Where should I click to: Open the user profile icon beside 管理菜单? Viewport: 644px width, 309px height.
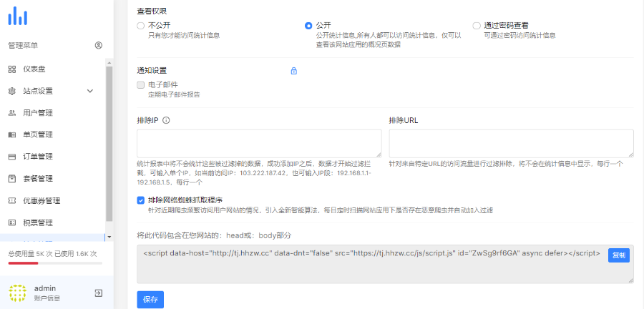click(99, 46)
